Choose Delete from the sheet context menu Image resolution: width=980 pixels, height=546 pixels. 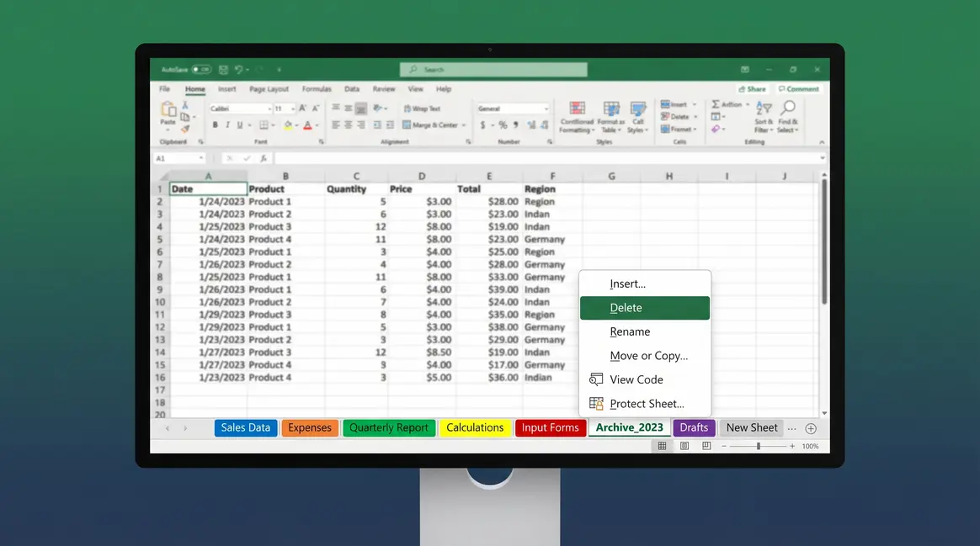point(644,308)
